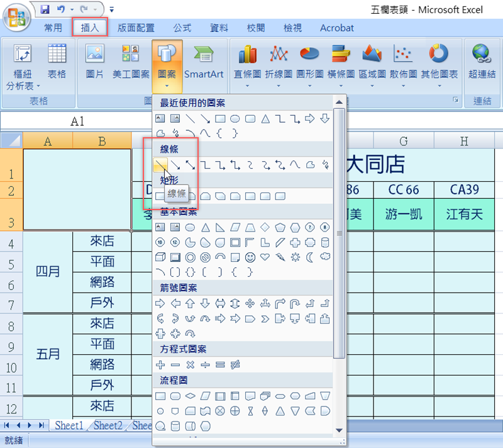This screenshot has height=448, width=503.
Task: Switch to the 版面配置 ribbon tab
Action: (x=136, y=28)
